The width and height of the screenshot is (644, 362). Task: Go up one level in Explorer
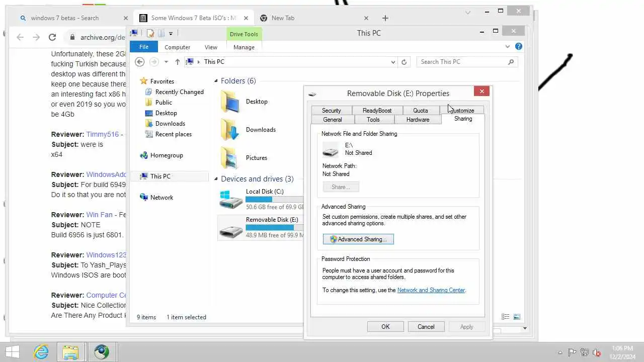[x=177, y=62]
